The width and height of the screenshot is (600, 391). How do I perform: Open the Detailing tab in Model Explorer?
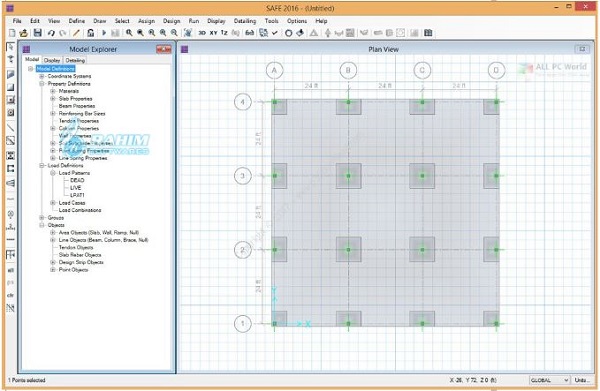coord(75,60)
